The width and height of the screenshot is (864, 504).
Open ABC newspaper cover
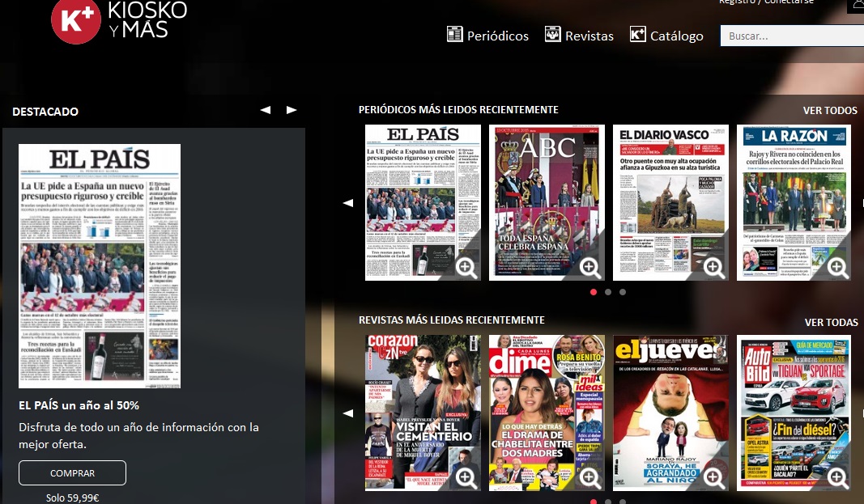pos(547,202)
